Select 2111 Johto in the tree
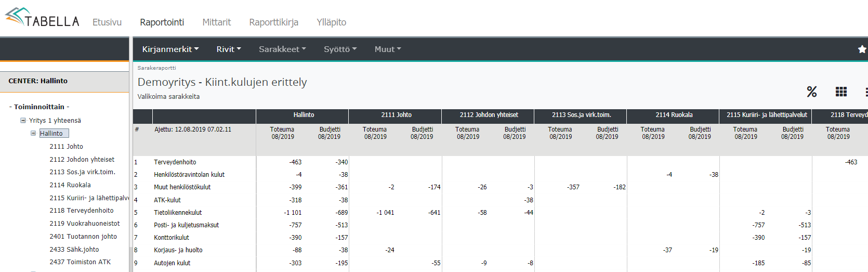Image resolution: width=868 pixels, height=272 pixels. pos(66,147)
